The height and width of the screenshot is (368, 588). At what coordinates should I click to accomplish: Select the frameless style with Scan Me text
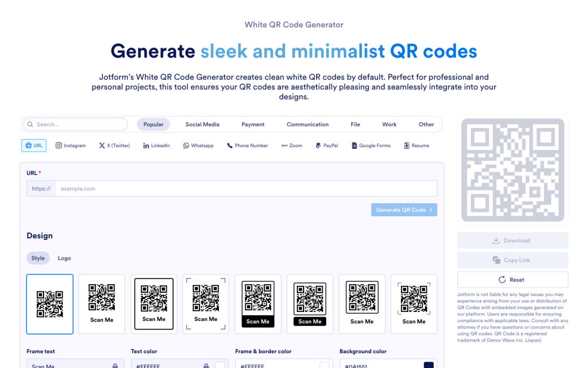pyautogui.click(x=102, y=304)
